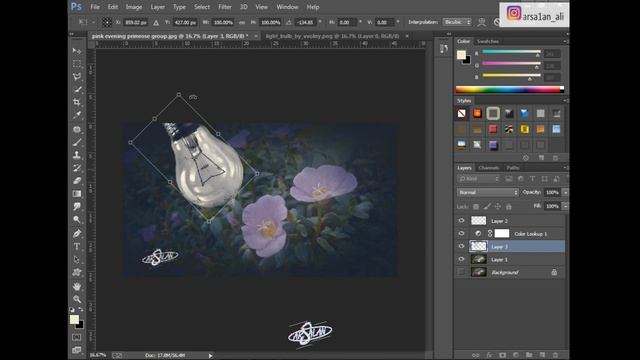This screenshot has height=360, width=640.
Task: Click the add layer style fx icon
Action: coord(489,355)
